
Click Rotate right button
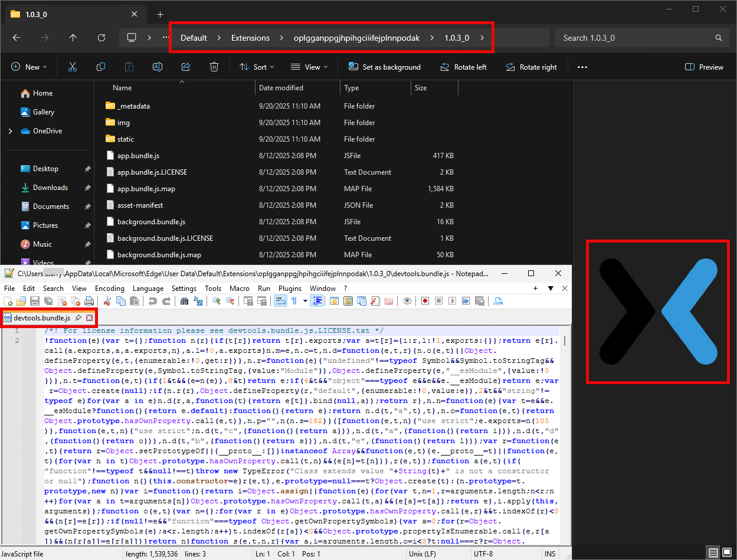pyautogui.click(x=531, y=67)
